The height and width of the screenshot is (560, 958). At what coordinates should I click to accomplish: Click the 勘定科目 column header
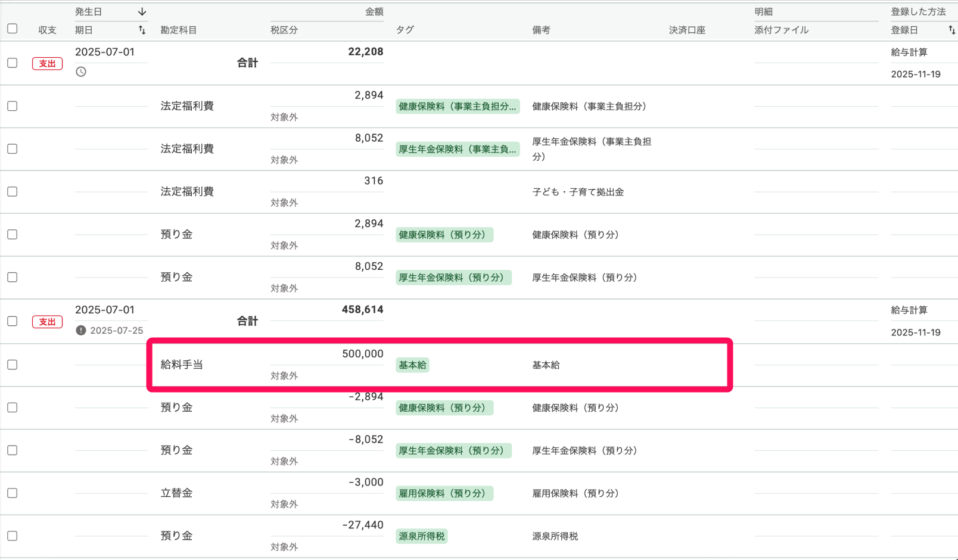coord(179,30)
